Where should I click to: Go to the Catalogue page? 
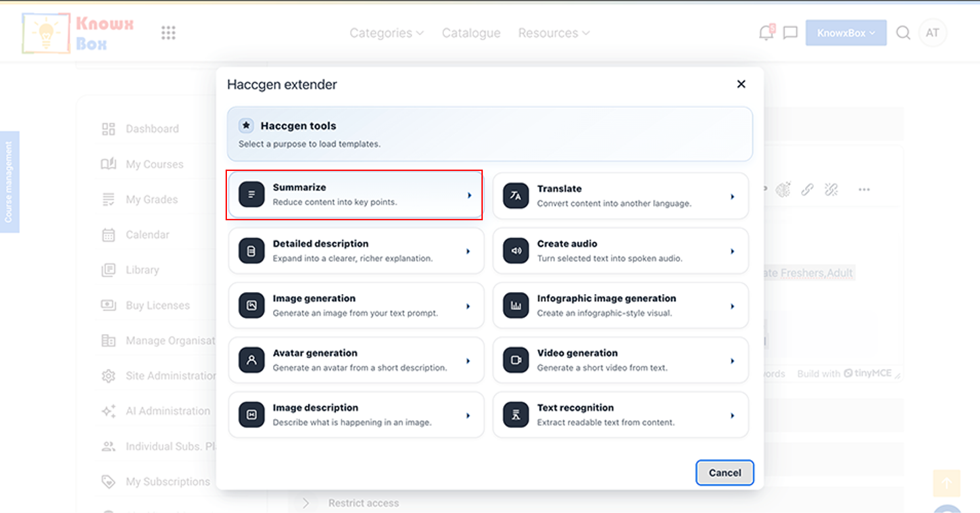coord(471,33)
